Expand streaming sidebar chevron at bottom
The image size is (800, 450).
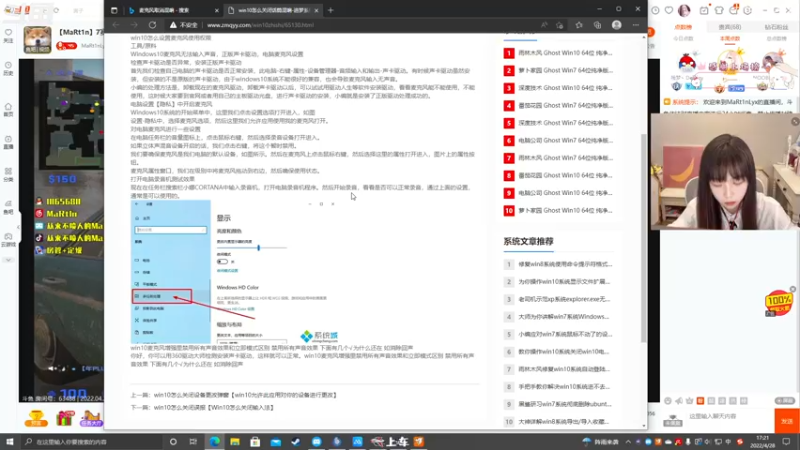click(8, 260)
